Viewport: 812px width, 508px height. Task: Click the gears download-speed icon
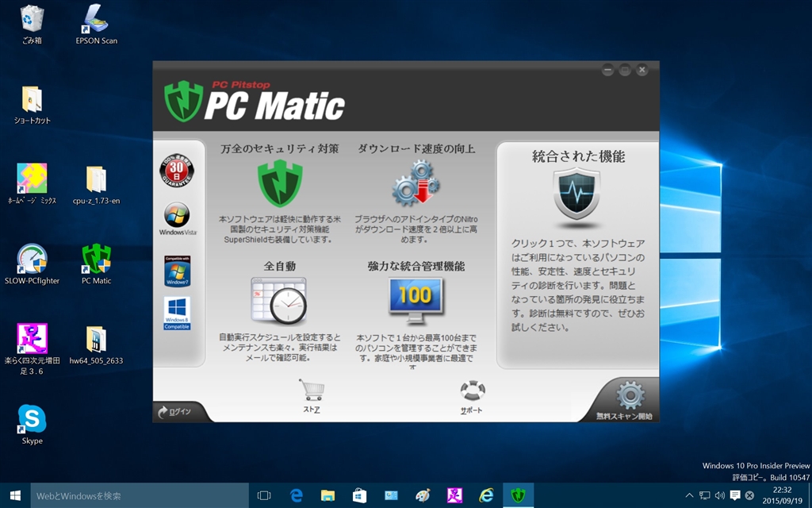[416, 183]
